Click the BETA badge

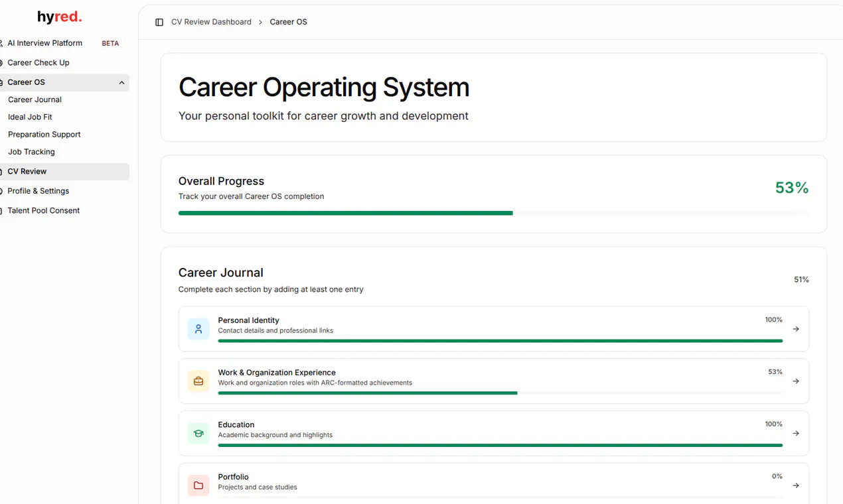(x=110, y=43)
